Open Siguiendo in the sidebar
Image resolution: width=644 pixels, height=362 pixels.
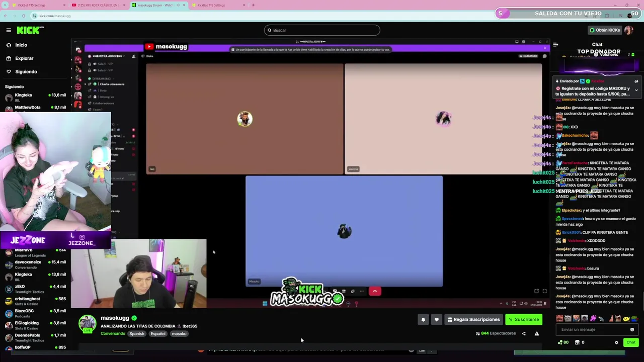[x=26, y=71]
